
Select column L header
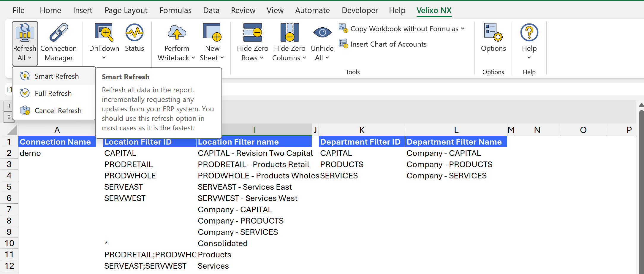[x=456, y=130]
